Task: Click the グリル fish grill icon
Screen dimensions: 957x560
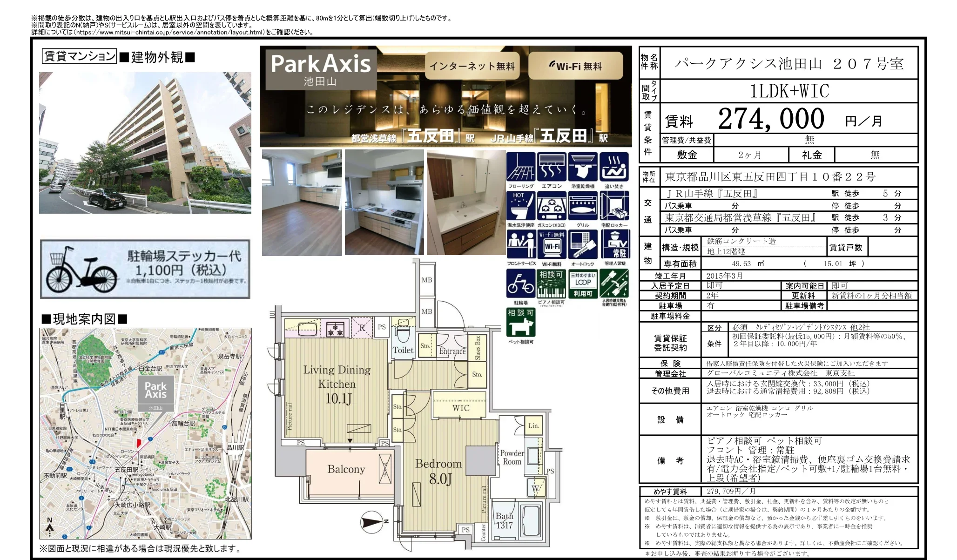Action: point(583,206)
